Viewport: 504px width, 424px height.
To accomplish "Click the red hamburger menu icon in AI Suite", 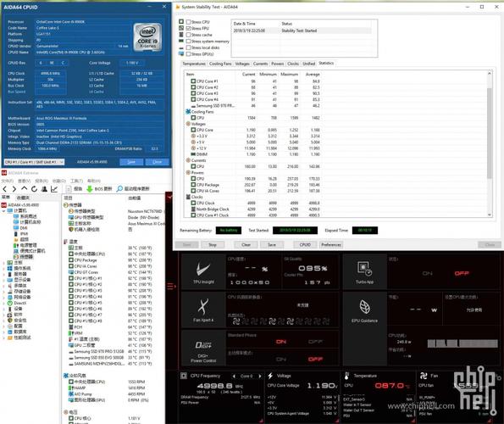I will (x=171, y=286).
